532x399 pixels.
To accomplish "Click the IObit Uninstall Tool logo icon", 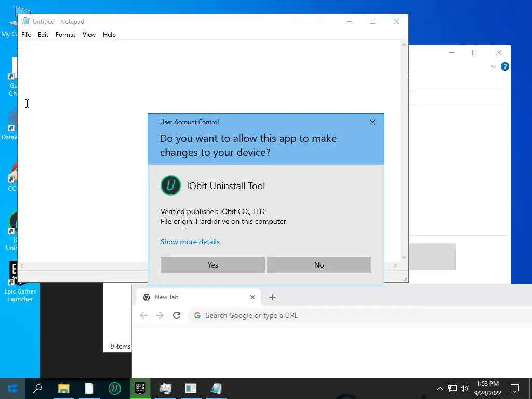I will (170, 185).
